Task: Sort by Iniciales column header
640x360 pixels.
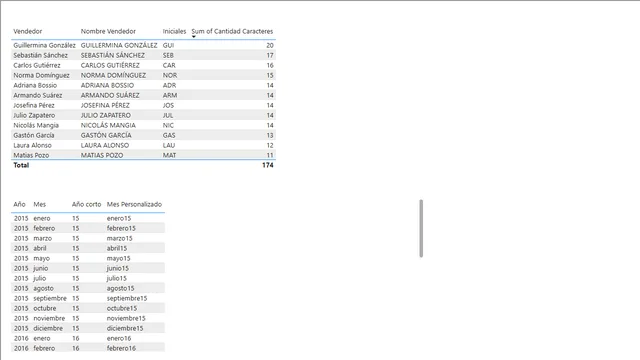Action: click(174, 31)
